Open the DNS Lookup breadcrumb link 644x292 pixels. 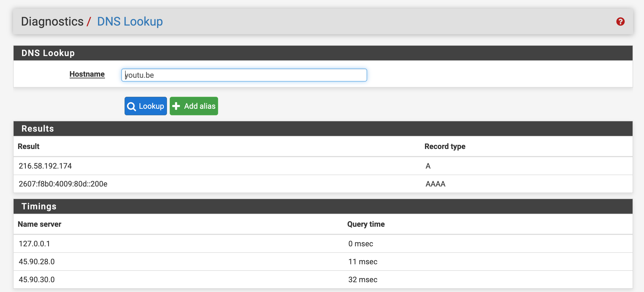pos(130,21)
